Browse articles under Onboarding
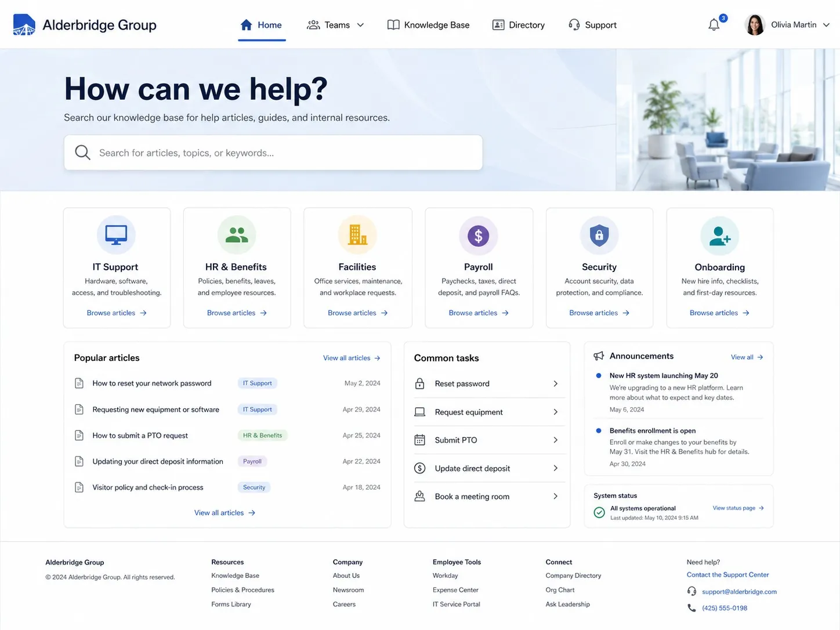 [719, 313]
